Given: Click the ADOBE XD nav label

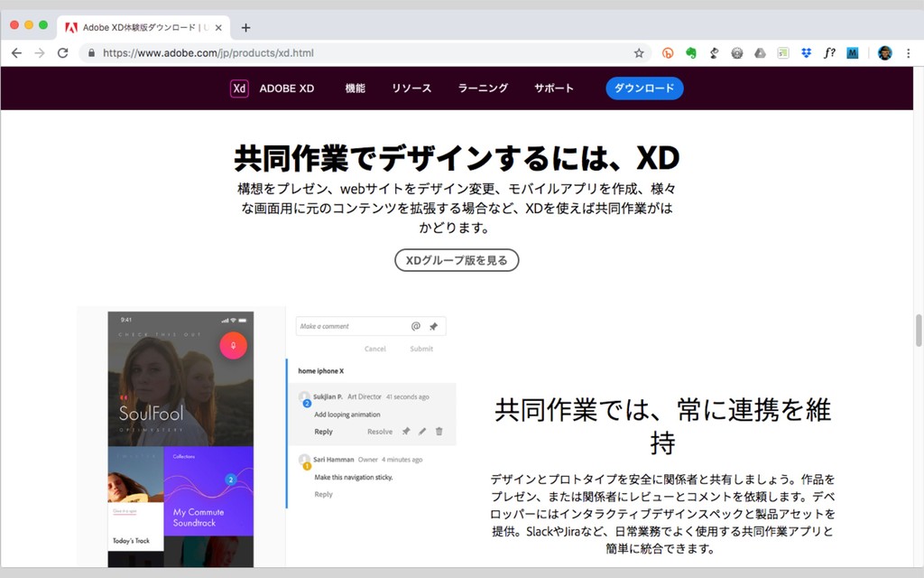Looking at the screenshot, I should click(286, 89).
